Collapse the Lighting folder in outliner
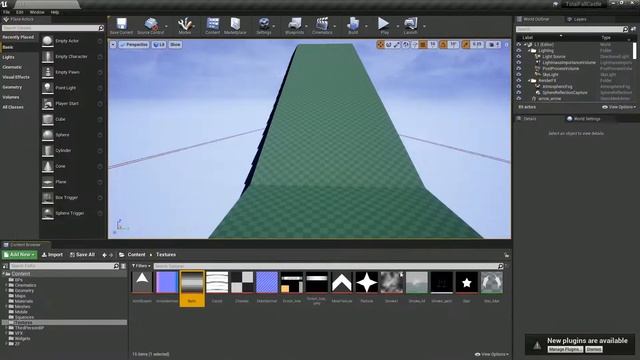 click(529, 51)
